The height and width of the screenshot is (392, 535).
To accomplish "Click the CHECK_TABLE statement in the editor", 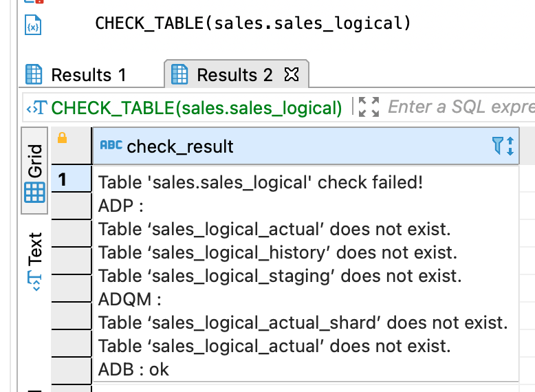I will coord(253,23).
